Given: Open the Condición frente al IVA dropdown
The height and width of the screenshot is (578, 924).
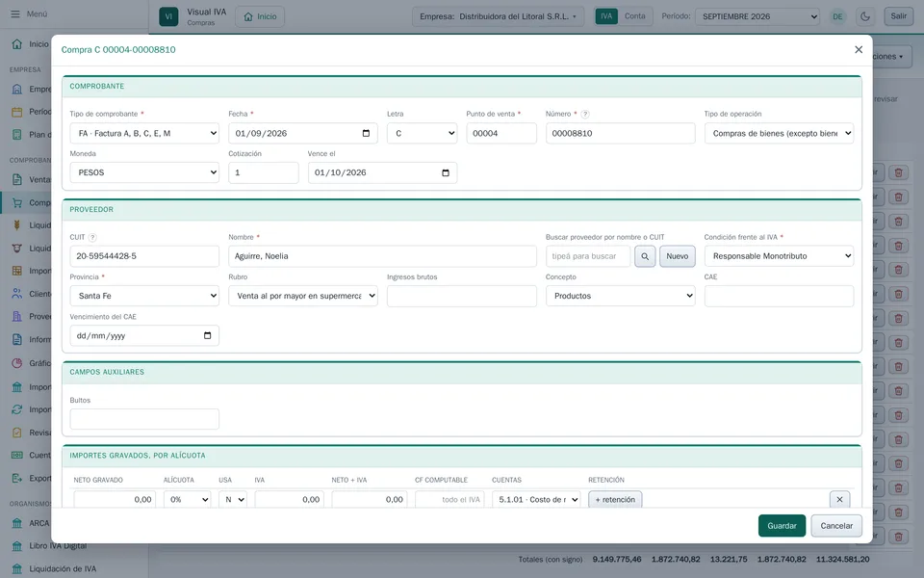Looking at the screenshot, I should coord(779,256).
